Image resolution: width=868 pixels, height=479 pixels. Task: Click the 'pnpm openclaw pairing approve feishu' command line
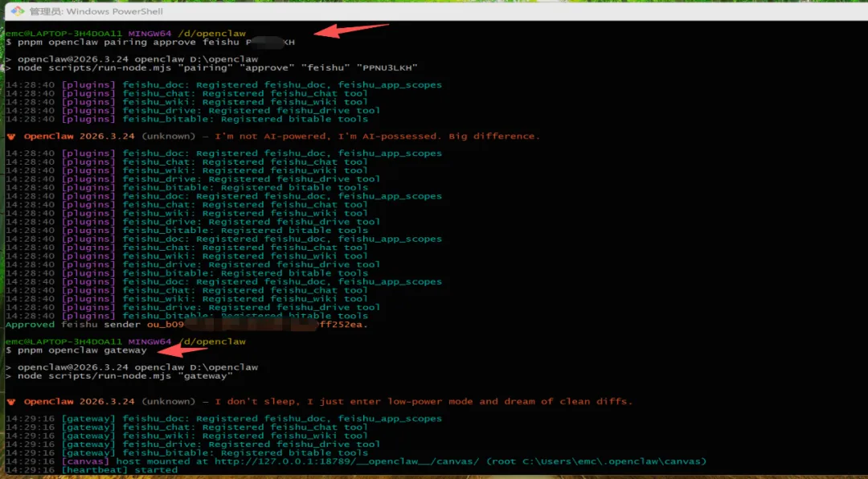[x=150, y=42]
